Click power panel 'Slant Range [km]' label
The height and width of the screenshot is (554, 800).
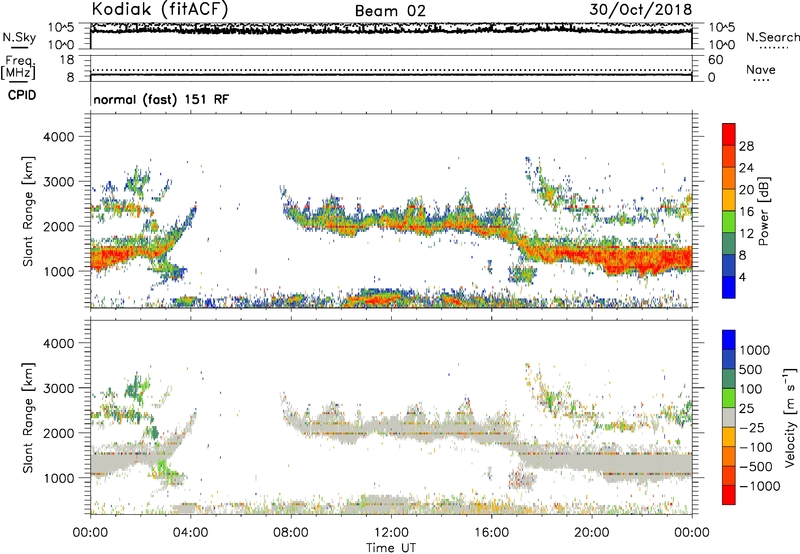[28, 211]
